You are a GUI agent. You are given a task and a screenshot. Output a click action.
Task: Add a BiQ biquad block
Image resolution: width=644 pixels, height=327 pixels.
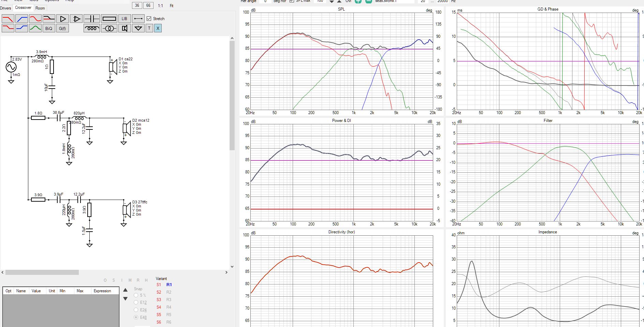point(49,28)
